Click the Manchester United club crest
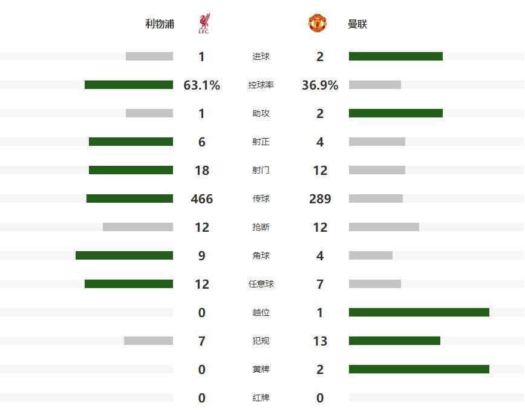 pos(318,24)
